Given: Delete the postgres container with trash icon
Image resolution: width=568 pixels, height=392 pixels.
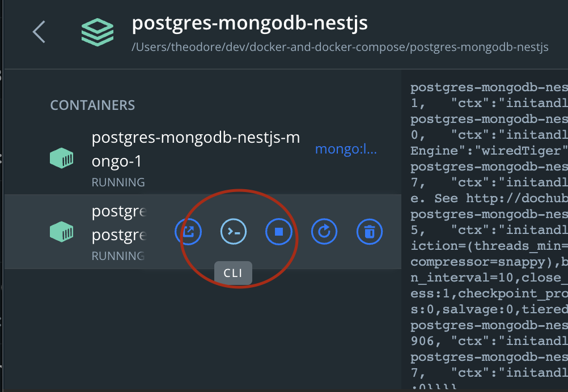Looking at the screenshot, I should tap(370, 232).
